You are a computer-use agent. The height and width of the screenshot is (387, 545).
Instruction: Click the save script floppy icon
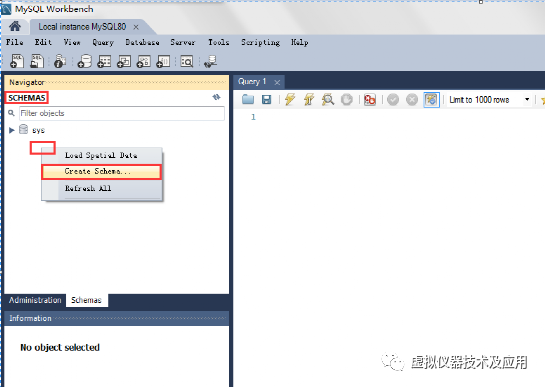tap(266, 100)
